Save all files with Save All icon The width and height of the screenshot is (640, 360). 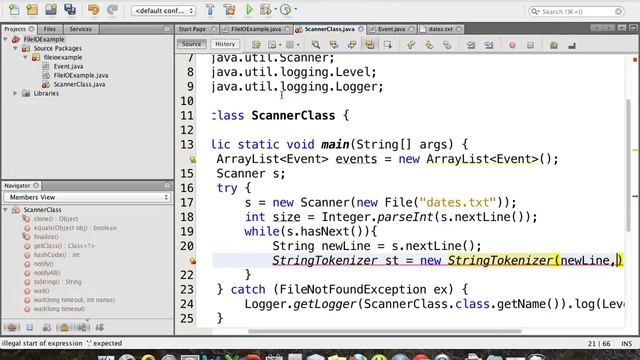click(70, 9)
